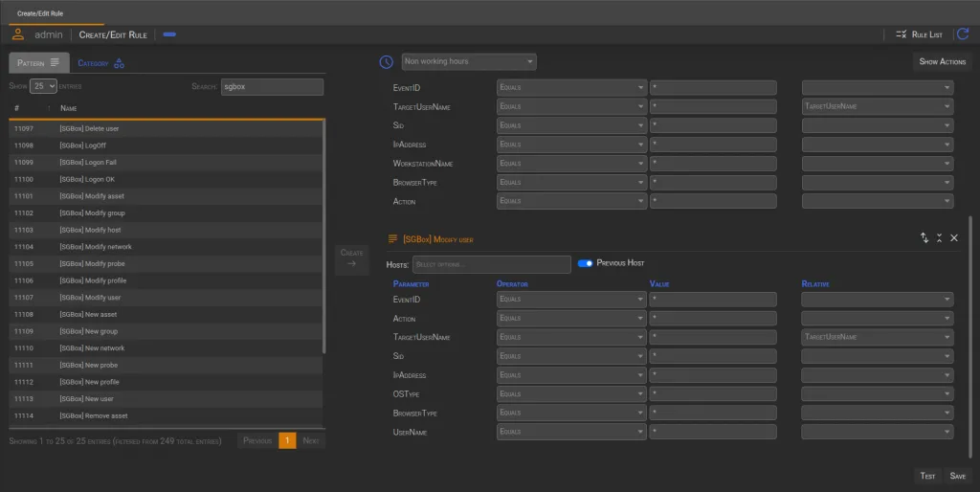Click the admin user icon
980x492 pixels.
pyautogui.click(x=18, y=34)
